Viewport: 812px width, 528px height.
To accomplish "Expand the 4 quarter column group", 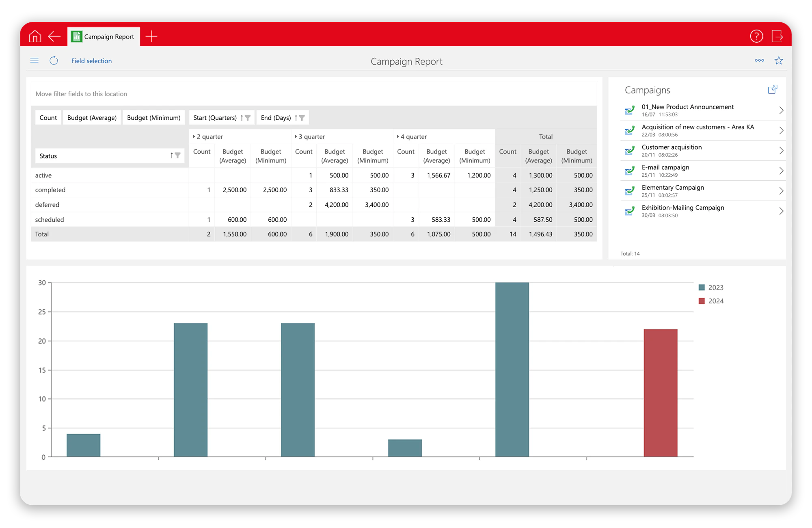I will point(398,137).
